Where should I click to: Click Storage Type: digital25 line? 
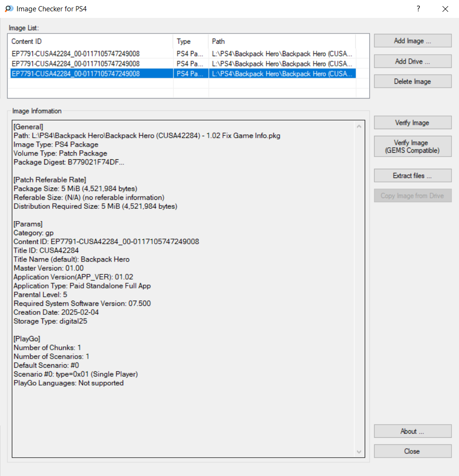click(x=50, y=321)
